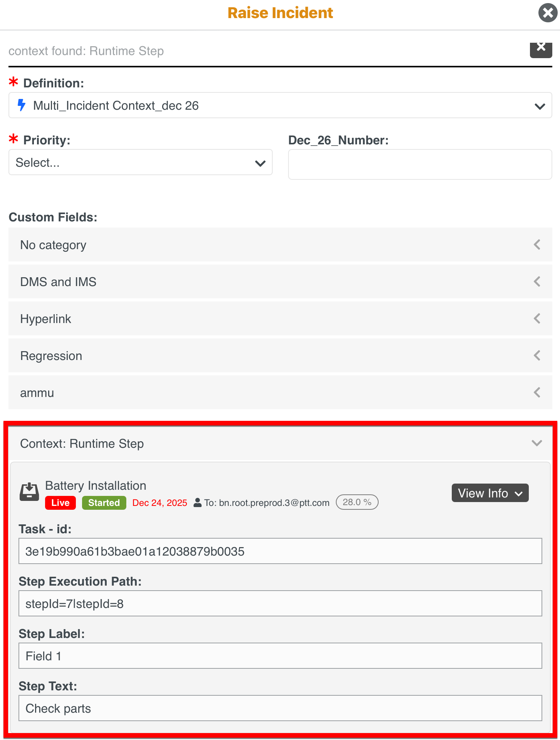
Task: Click the green Started status badge
Action: point(104,503)
